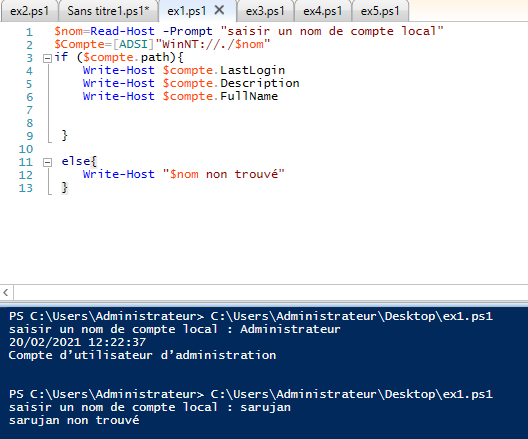Click the horizontal scrollbar left arrow
This screenshot has width=528, height=439.
pos(6,292)
